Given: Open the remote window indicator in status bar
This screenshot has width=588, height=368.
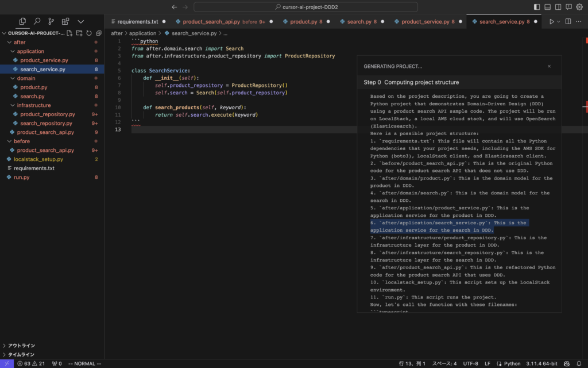Looking at the screenshot, I should tap(7, 363).
